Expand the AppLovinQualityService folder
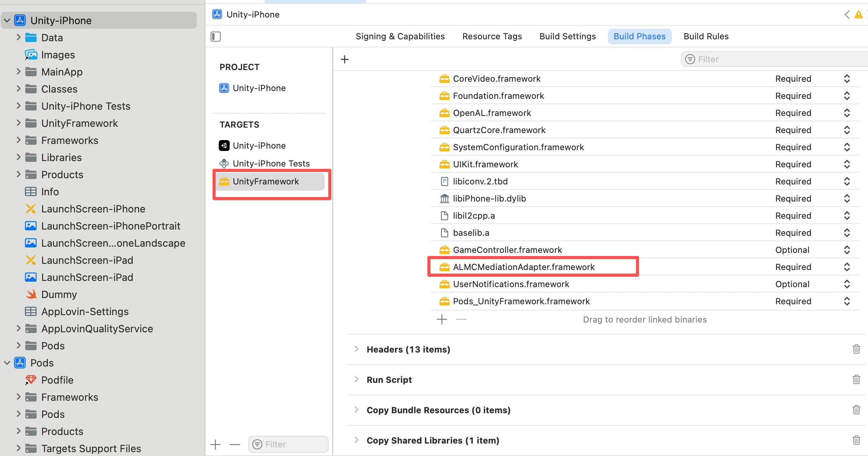 pos(18,328)
